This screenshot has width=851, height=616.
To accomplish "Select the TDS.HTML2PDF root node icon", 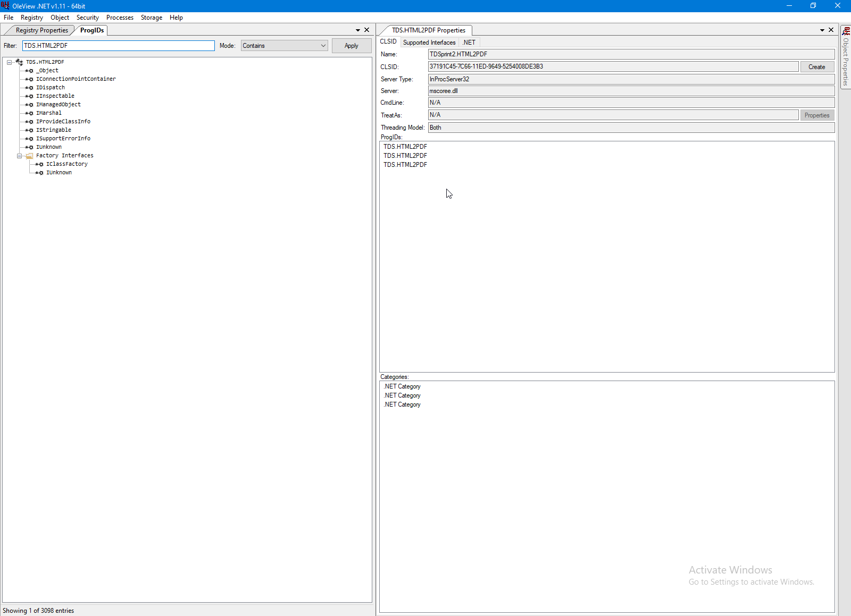I will tap(20, 62).
